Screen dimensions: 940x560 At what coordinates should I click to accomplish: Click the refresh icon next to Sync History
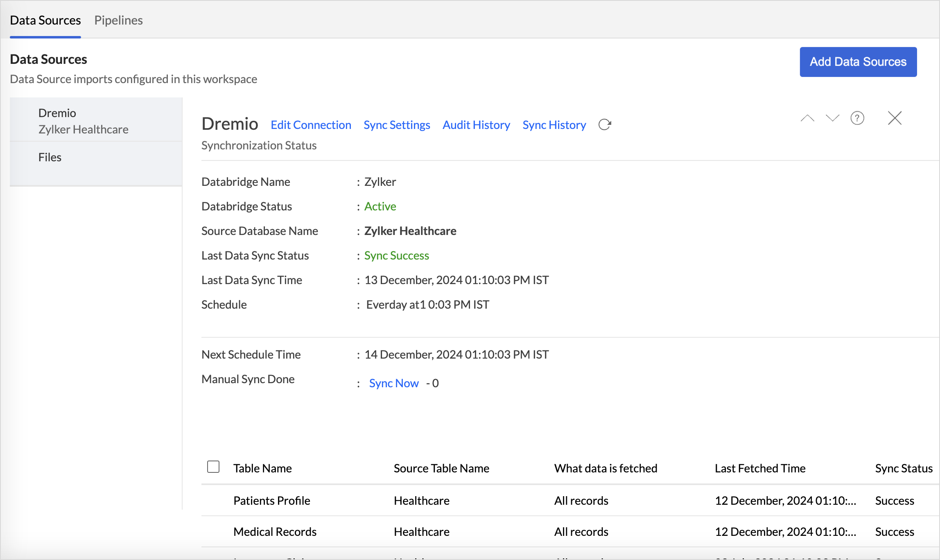click(605, 124)
